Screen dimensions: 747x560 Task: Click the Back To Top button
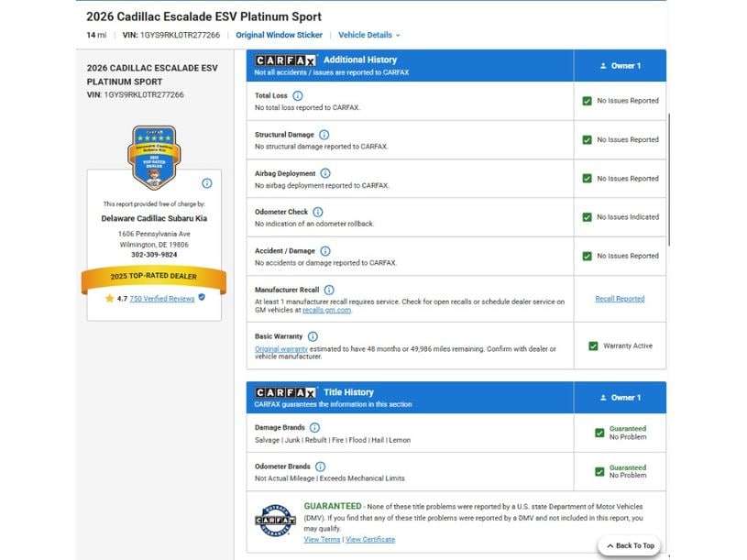click(630, 545)
